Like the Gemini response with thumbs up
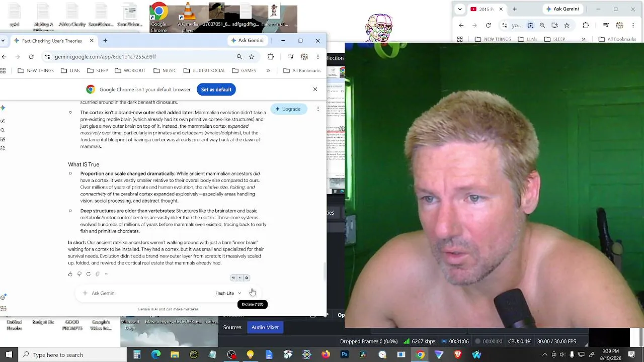The height and width of the screenshot is (362, 644). pyautogui.click(x=70, y=274)
